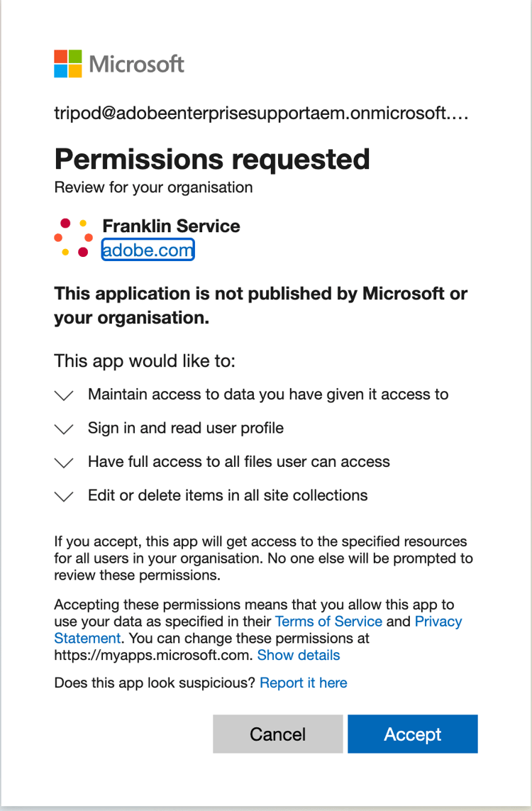The width and height of the screenshot is (532, 811).
Task: Click the green square in Microsoft logo
Action: pyautogui.click(x=76, y=56)
